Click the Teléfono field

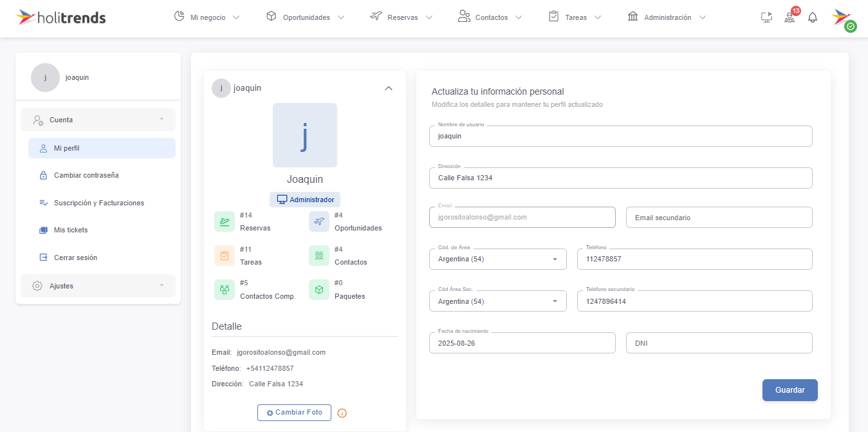(695, 259)
